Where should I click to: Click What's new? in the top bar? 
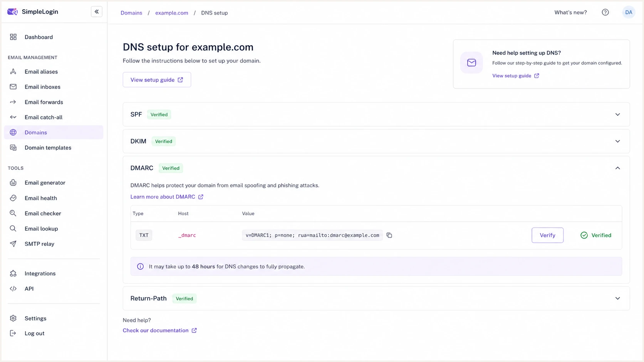tap(570, 12)
